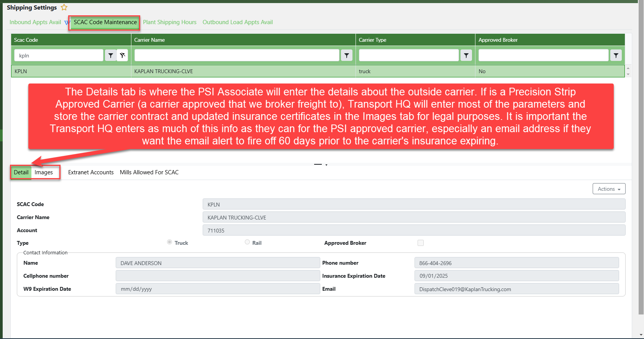
Task: Select the Images tab
Action: pyautogui.click(x=44, y=172)
